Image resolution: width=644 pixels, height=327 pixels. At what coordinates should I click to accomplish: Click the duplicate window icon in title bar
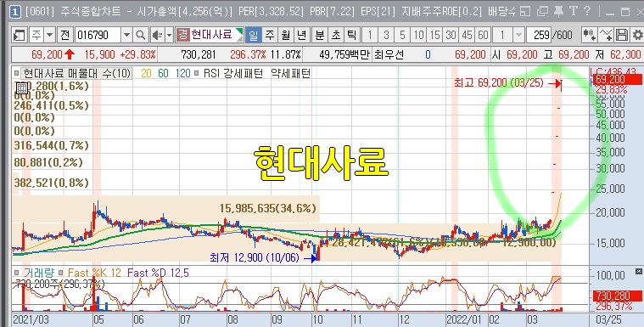point(542,12)
